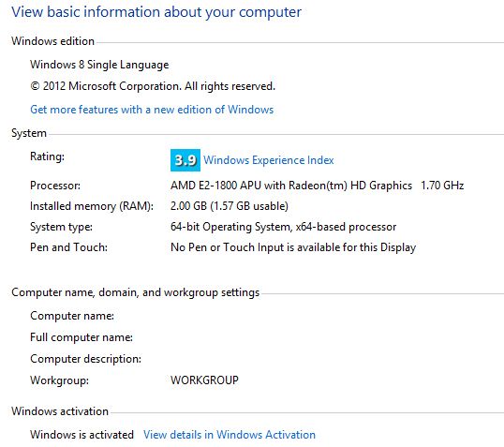Viewport: 504px width, 447px height.
Task: Click the Workgroup: label
Action: point(59,380)
